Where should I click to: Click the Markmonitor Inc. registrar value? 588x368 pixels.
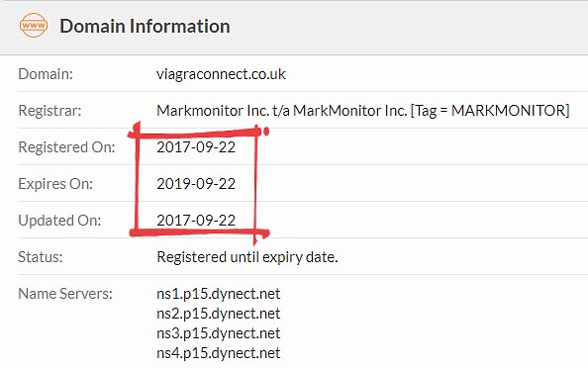[x=363, y=111]
